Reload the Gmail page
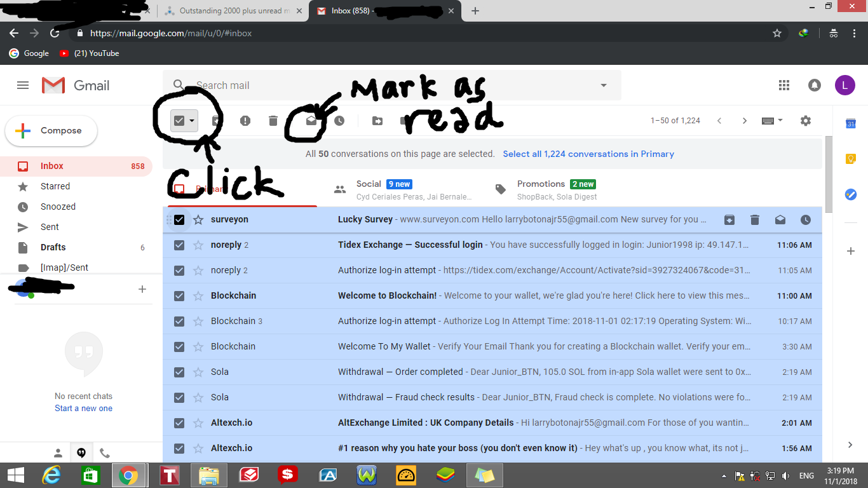The image size is (868, 488). (55, 33)
